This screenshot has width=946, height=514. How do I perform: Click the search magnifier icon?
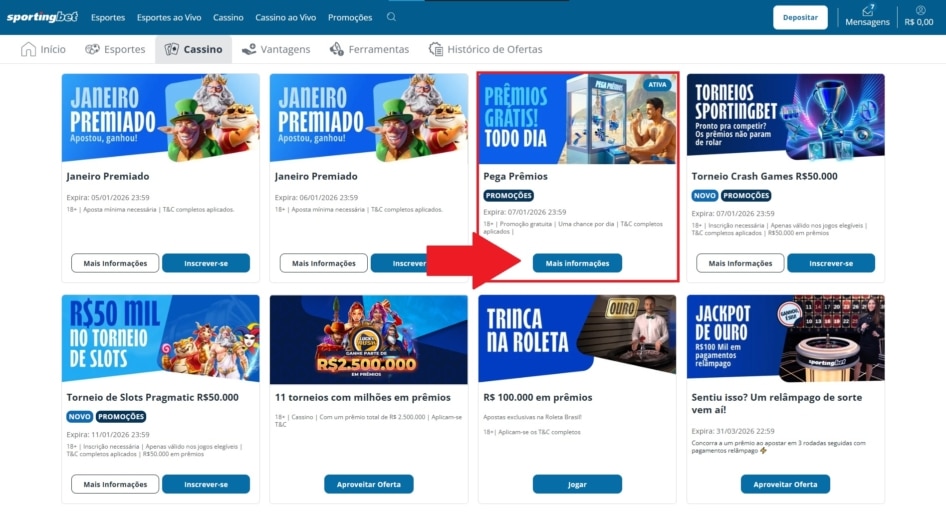tap(391, 17)
